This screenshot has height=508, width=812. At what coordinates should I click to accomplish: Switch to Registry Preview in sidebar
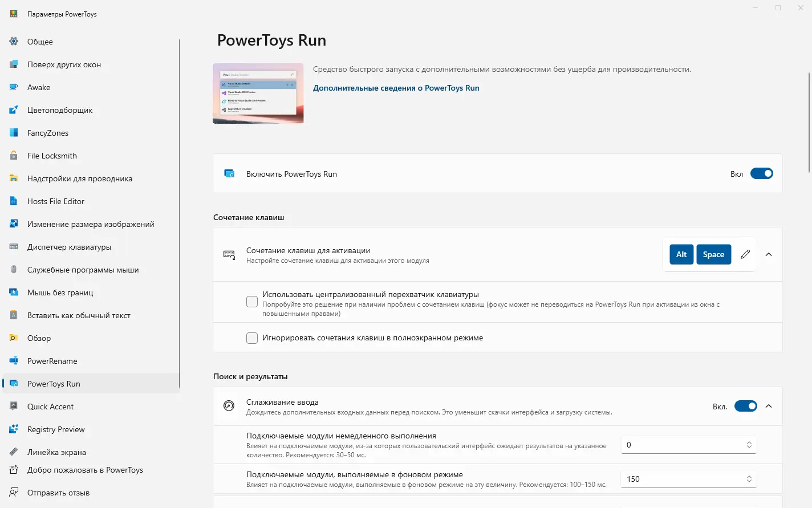click(x=91, y=429)
